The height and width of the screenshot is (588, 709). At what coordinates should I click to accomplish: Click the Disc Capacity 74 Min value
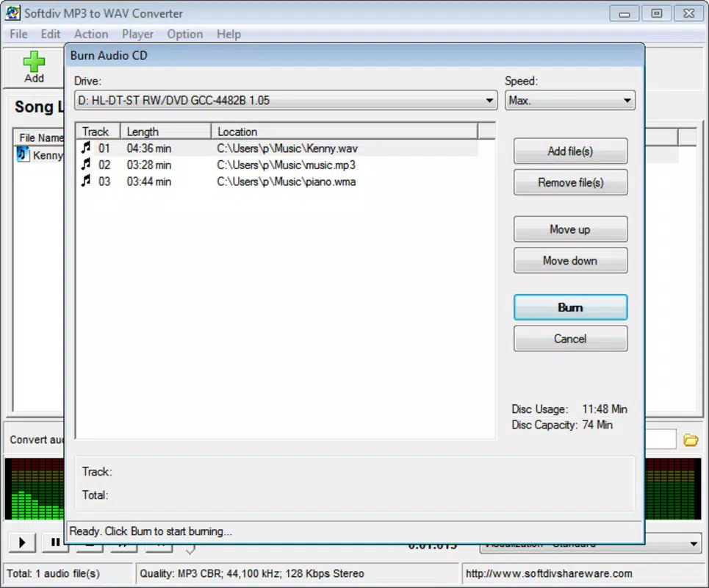click(x=597, y=425)
